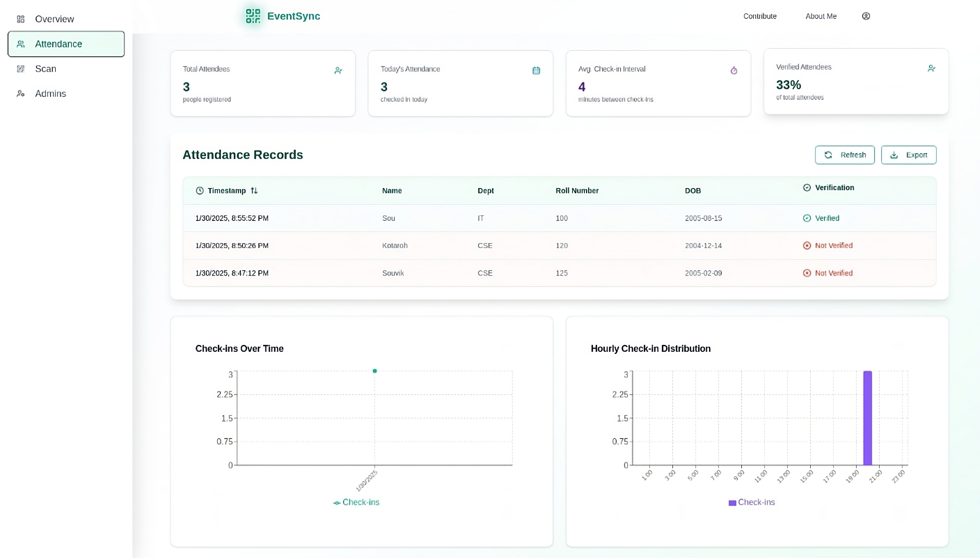This screenshot has height=558, width=980.
Task: Click the check icon in Verification header
Action: (807, 187)
